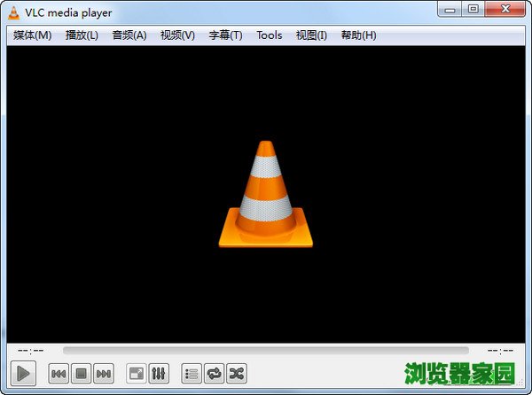Open the 播放(L) menu
532x395 pixels.
[x=82, y=35]
